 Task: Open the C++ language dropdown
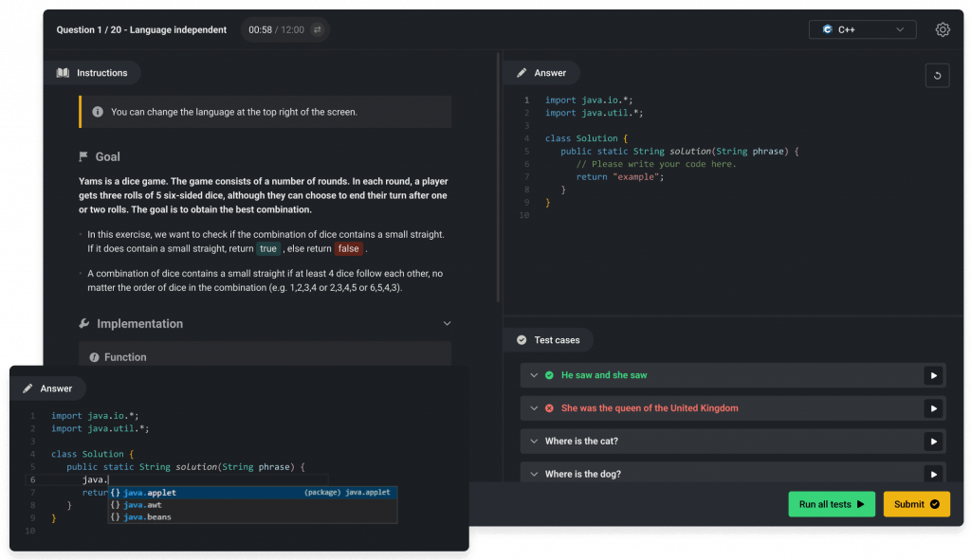click(862, 29)
